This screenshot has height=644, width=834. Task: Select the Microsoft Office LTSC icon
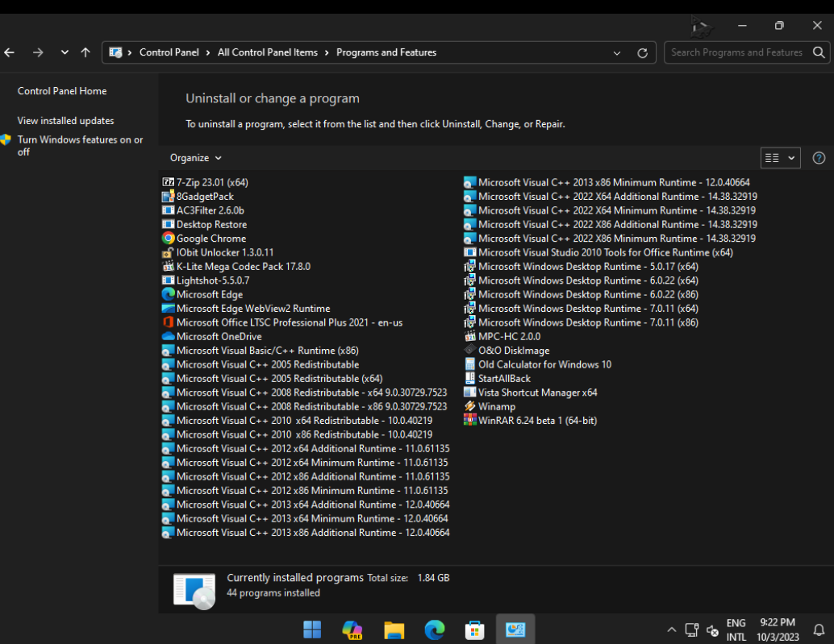coord(168,322)
